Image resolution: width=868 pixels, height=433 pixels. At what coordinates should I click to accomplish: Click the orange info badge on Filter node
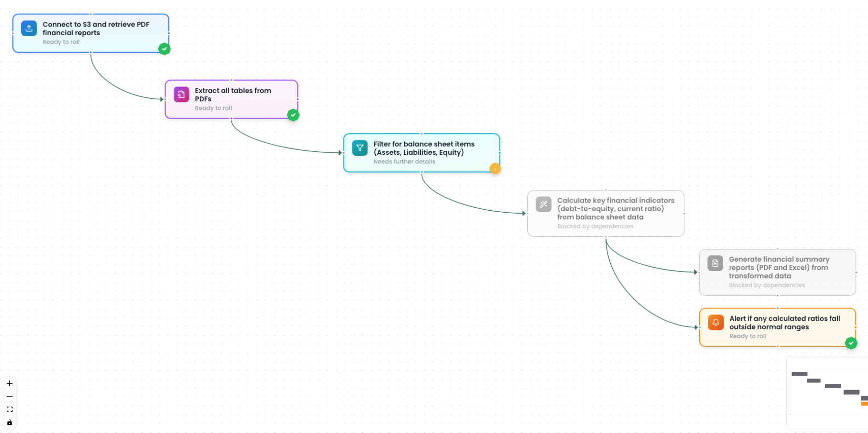(495, 168)
